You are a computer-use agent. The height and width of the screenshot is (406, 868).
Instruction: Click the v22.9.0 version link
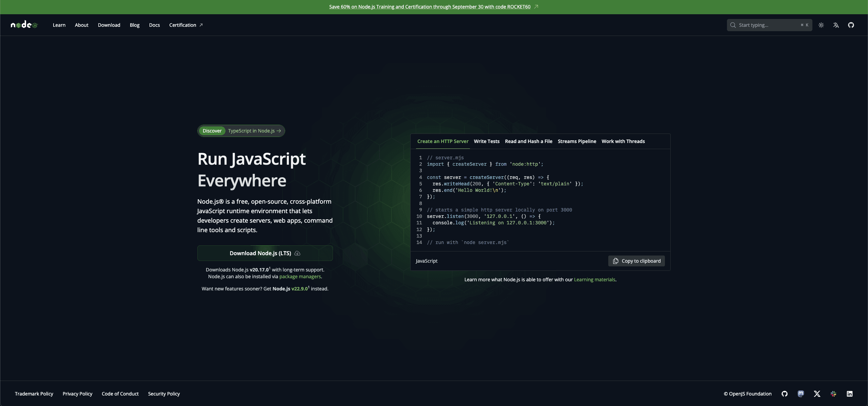[300, 289]
